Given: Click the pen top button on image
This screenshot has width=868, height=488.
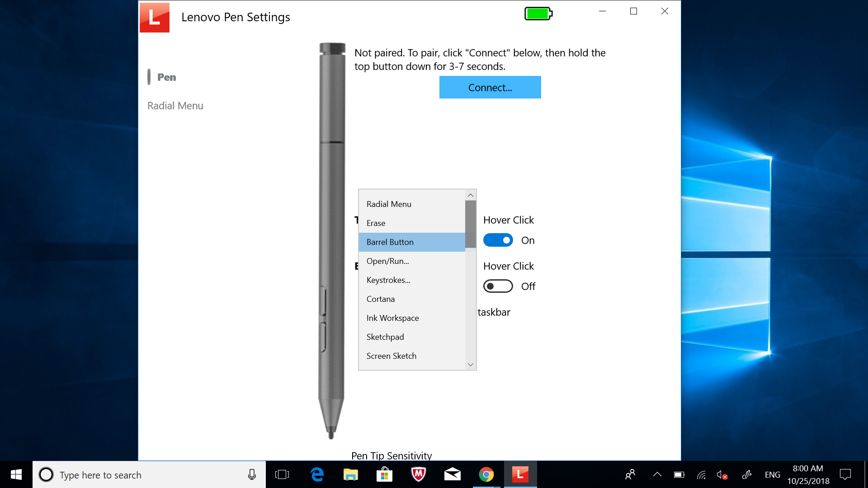Looking at the screenshot, I should click(332, 48).
